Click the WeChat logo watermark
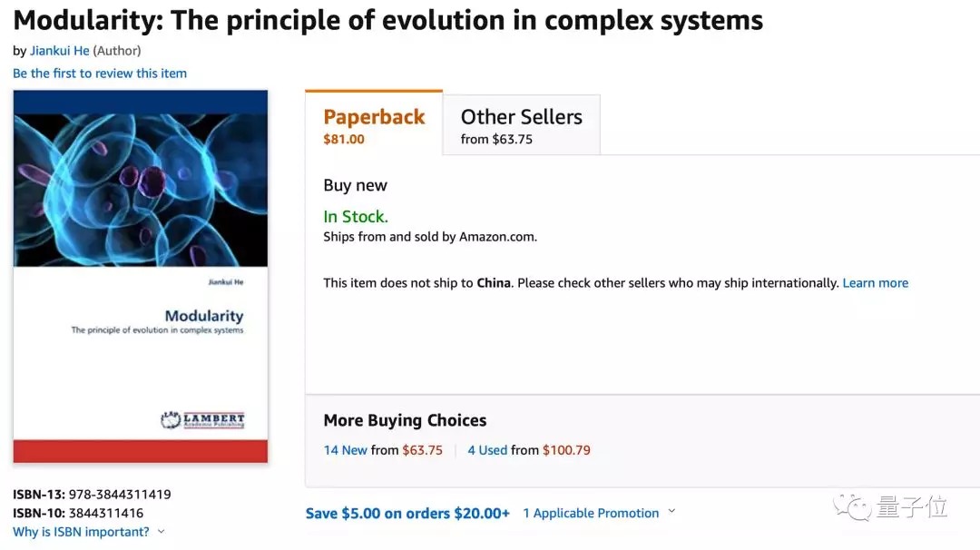 click(x=856, y=506)
